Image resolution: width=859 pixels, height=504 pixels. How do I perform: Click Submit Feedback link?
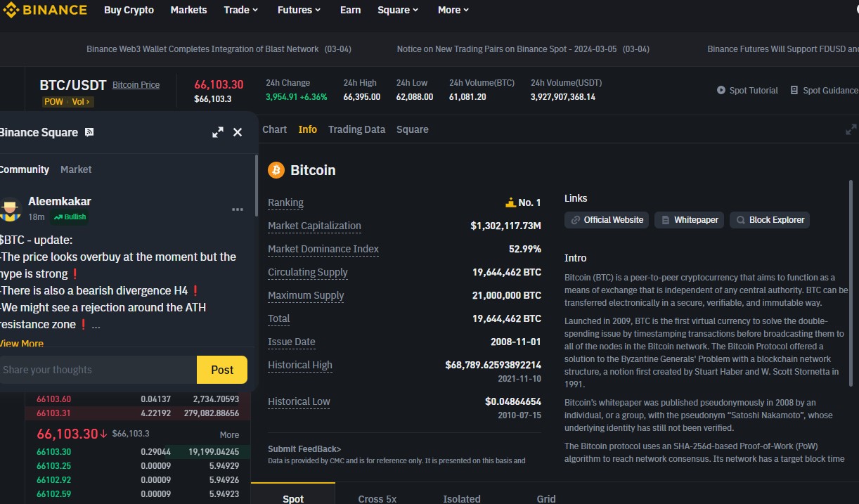304,448
